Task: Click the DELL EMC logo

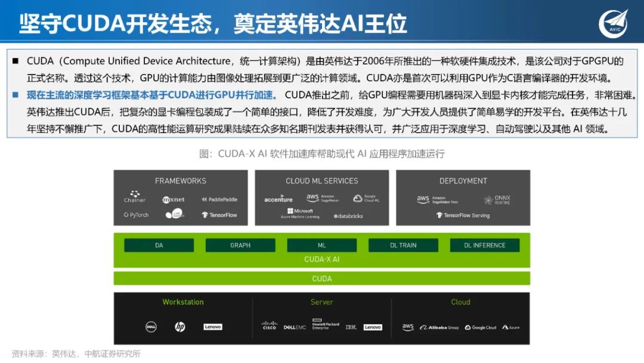Action: click(295, 327)
